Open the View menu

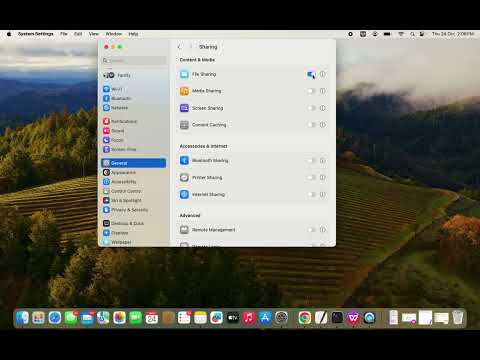94,34
